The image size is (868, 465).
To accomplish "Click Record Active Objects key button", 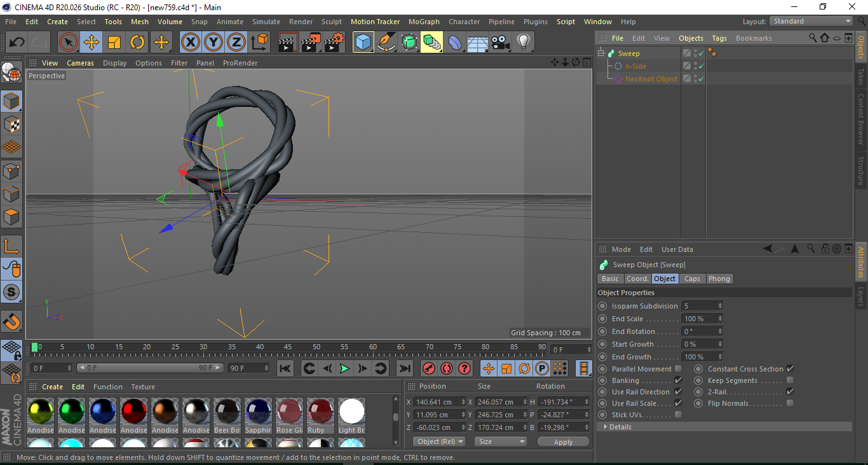I will pyautogui.click(x=429, y=368).
